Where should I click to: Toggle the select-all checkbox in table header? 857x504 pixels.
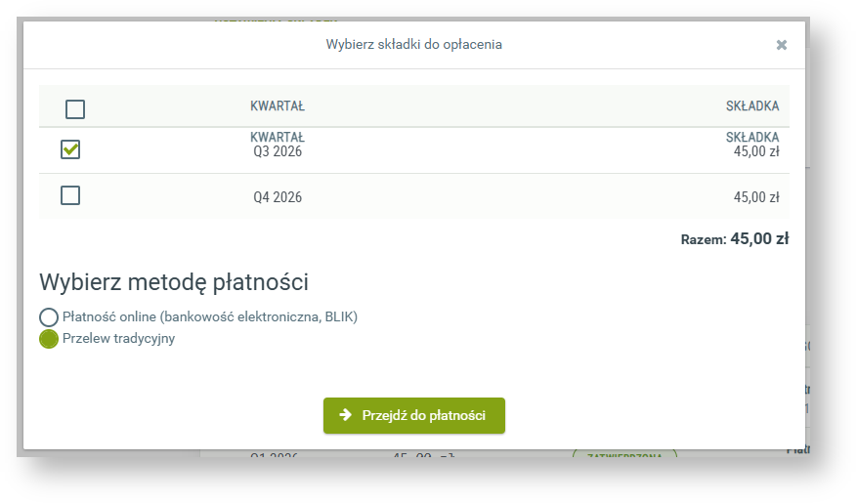click(74, 108)
